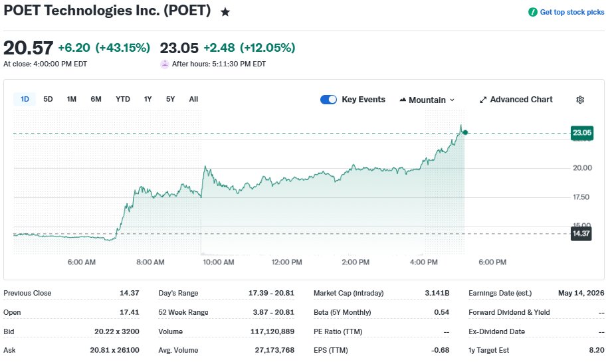This screenshot has width=612, height=364.
Task: Click the Ask value 20.81 x 26100
Action: [x=114, y=350]
